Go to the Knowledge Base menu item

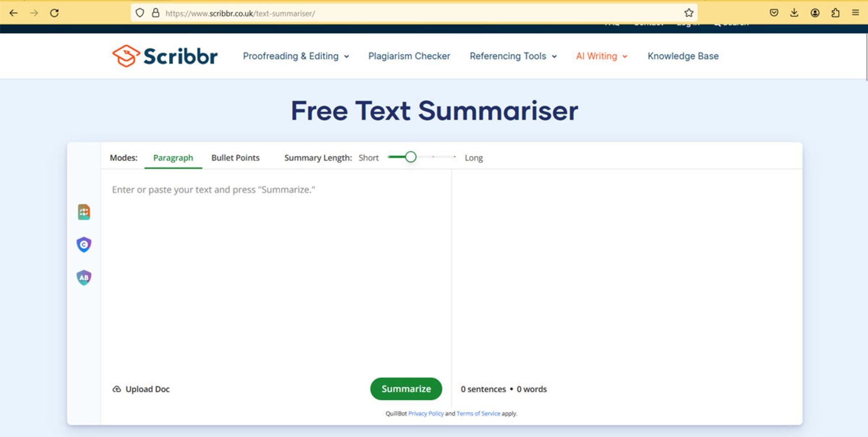click(683, 56)
